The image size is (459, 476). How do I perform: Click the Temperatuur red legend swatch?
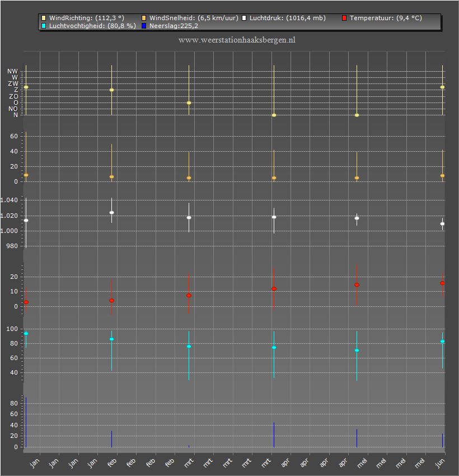click(344, 18)
